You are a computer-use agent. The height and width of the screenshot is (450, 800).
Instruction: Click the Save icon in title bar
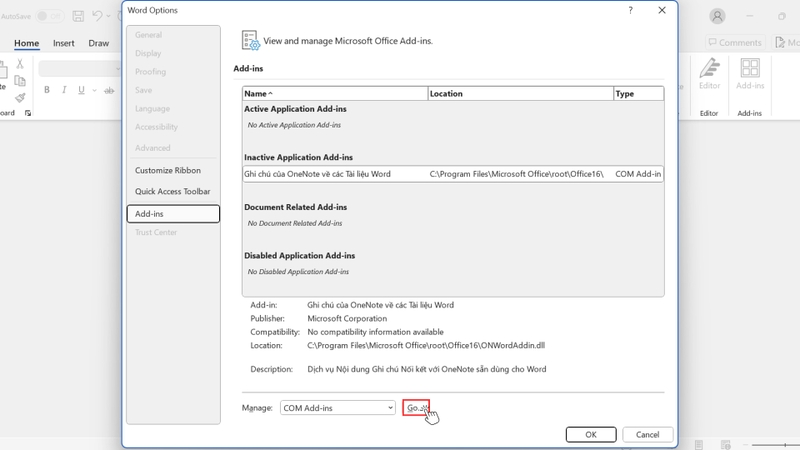click(x=78, y=16)
